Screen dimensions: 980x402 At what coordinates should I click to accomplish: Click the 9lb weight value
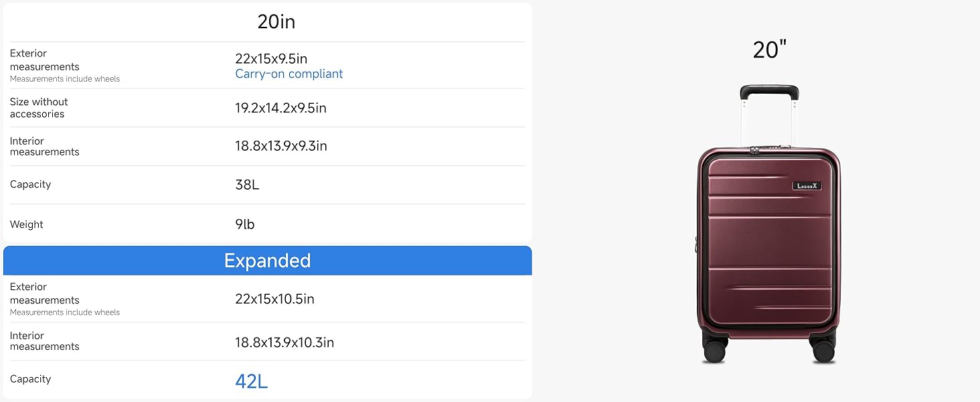point(245,224)
